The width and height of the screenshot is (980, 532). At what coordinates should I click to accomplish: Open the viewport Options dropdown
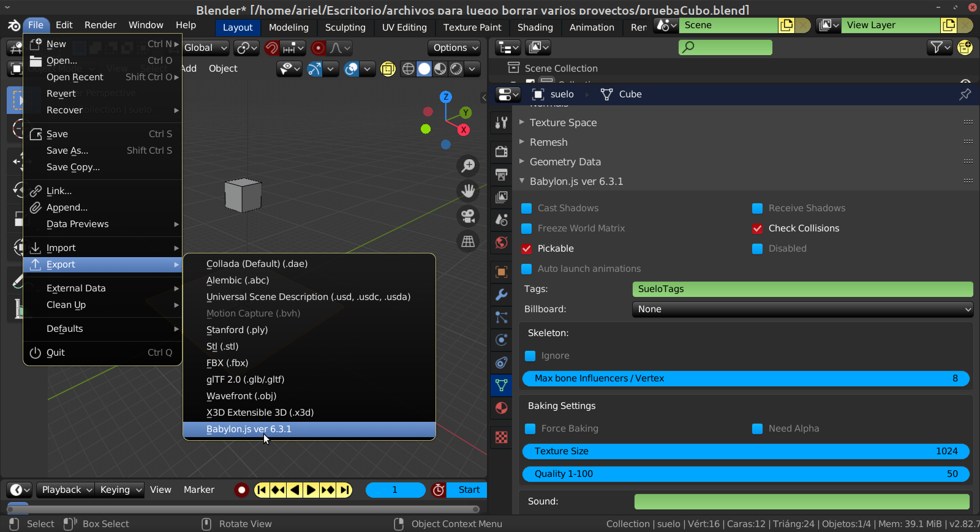coord(455,48)
